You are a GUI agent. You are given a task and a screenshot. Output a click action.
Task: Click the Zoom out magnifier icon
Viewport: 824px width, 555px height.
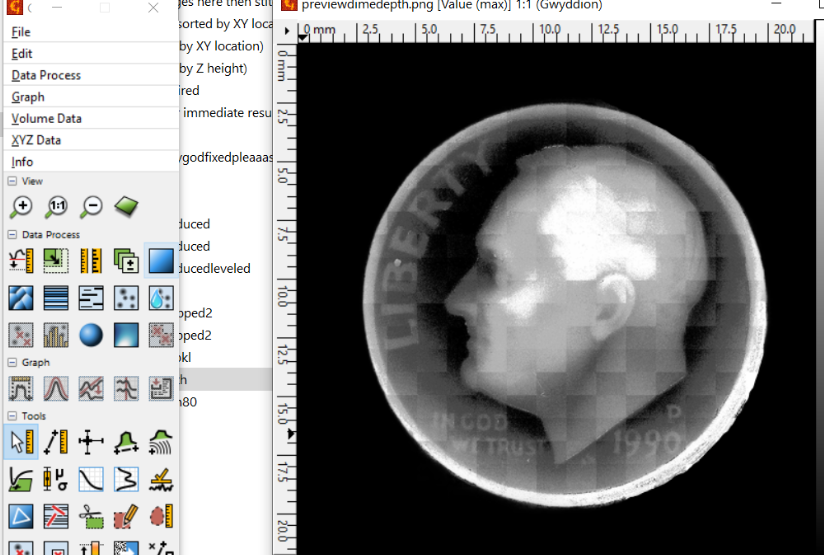(x=91, y=207)
